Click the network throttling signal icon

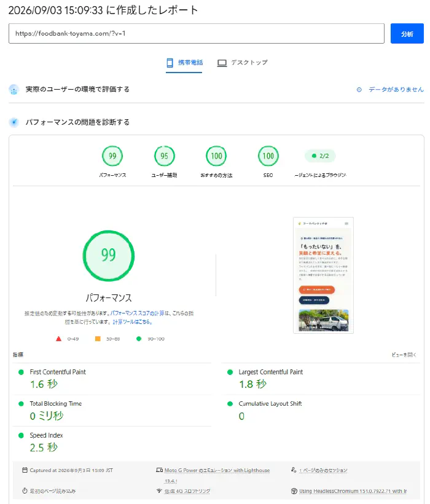pos(159,491)
